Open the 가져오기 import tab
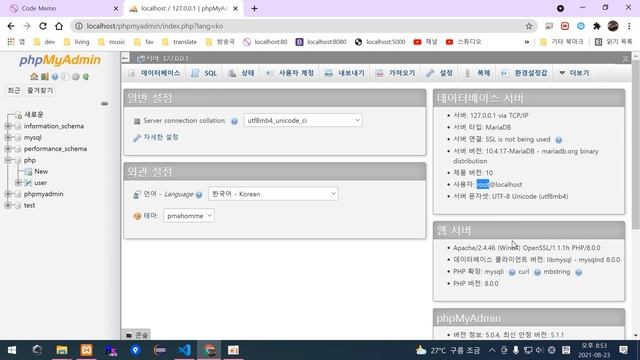This screenshot has width=640, height=360. pos(395,73)
